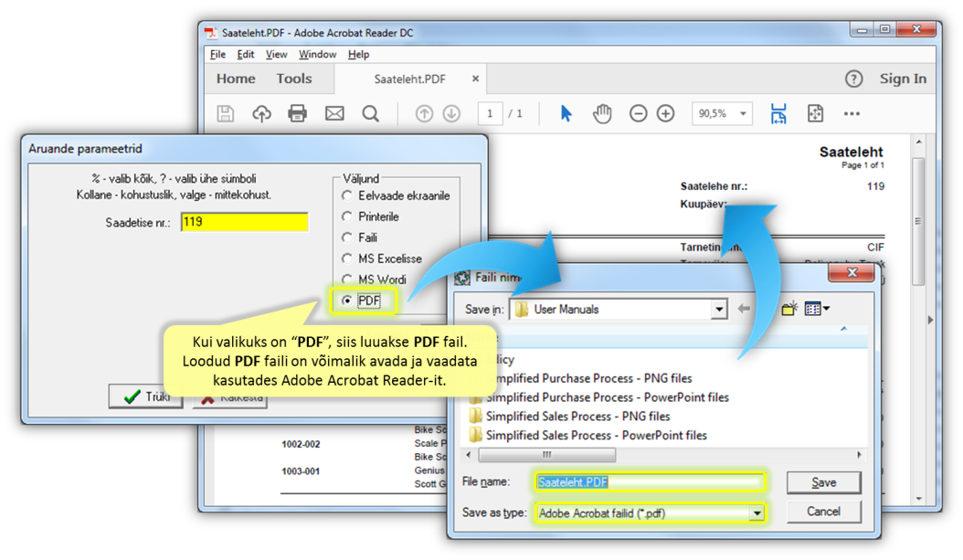Open the Edit menu in Acrobat
The height and width of the screenshot is (560, 963).
[x=246, y=55]
